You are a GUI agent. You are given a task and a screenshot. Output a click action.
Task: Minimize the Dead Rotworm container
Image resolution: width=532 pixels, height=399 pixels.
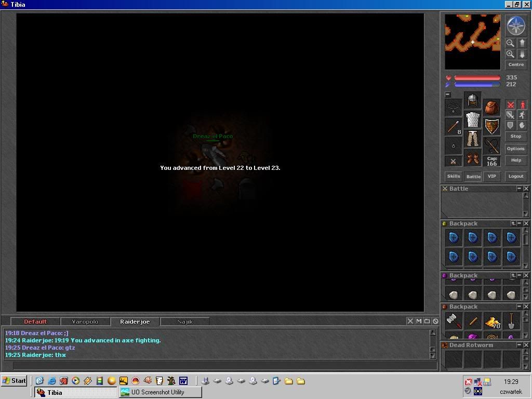point(519,345)
